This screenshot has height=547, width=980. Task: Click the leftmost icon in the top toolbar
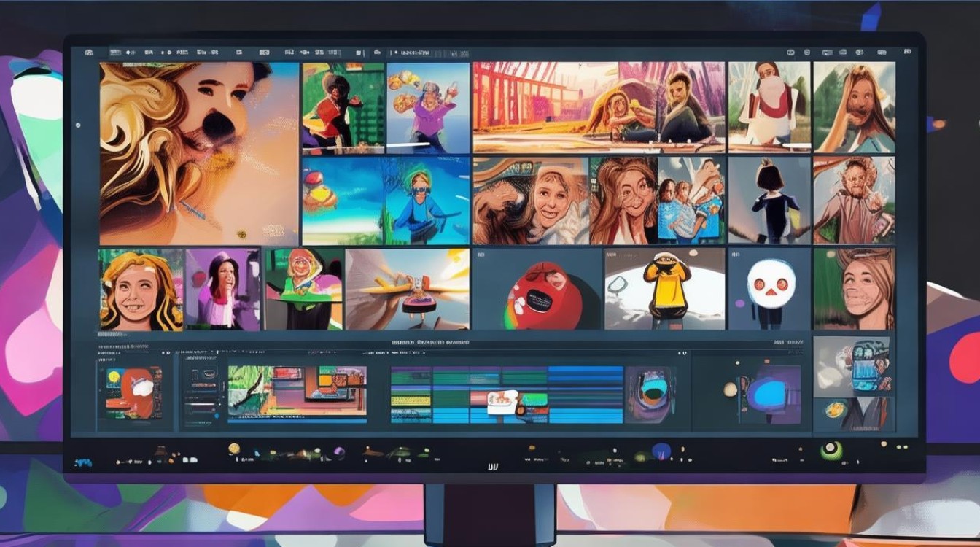(89, 53)
